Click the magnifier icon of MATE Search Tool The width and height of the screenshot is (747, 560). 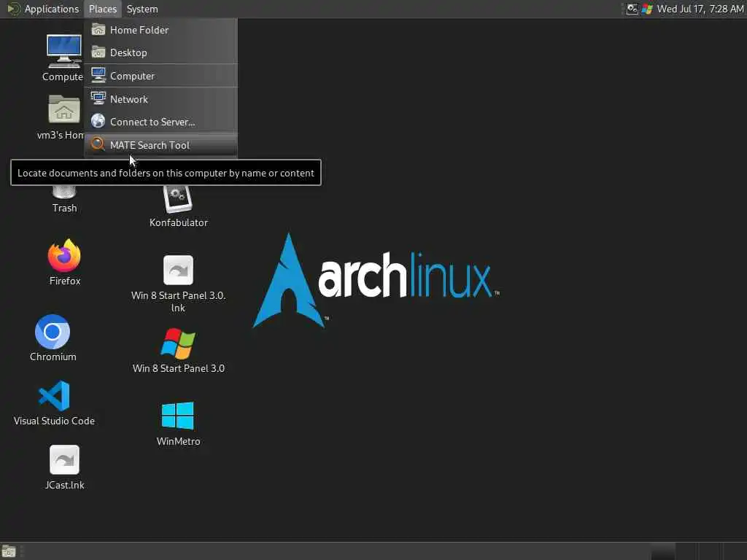[98, 144]
